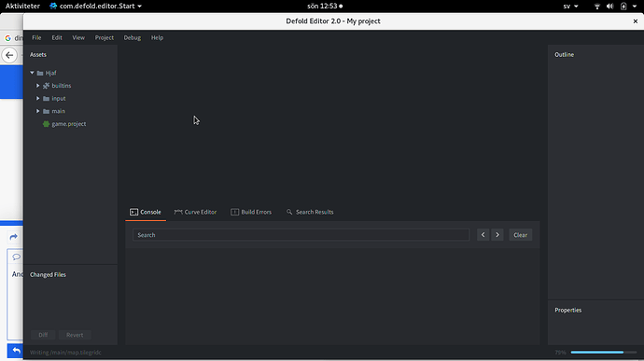The height and width of the screenshot is (361, 644).
Task: Collapse the Hjaf root folder
Action: [x=32, y=73]
